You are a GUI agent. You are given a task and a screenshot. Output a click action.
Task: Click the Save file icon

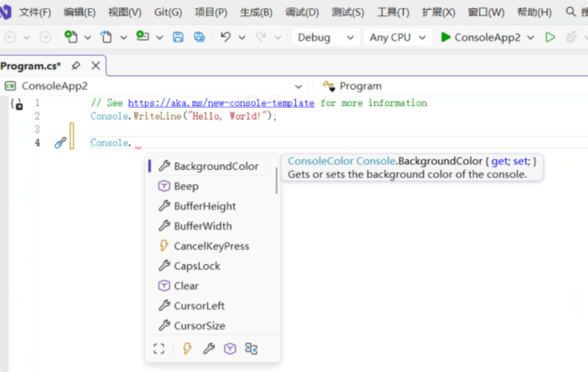pyautogui.click(x=178, y=37)
